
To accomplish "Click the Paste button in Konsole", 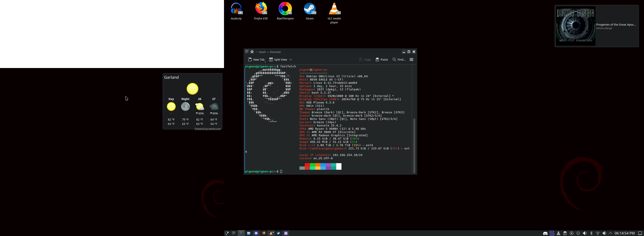I will pos(382,59).
